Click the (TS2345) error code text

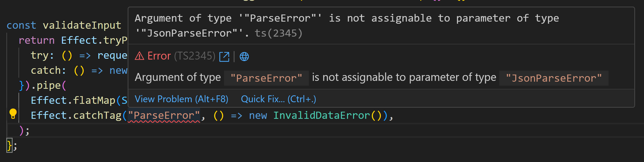click(x=195, y=56)
